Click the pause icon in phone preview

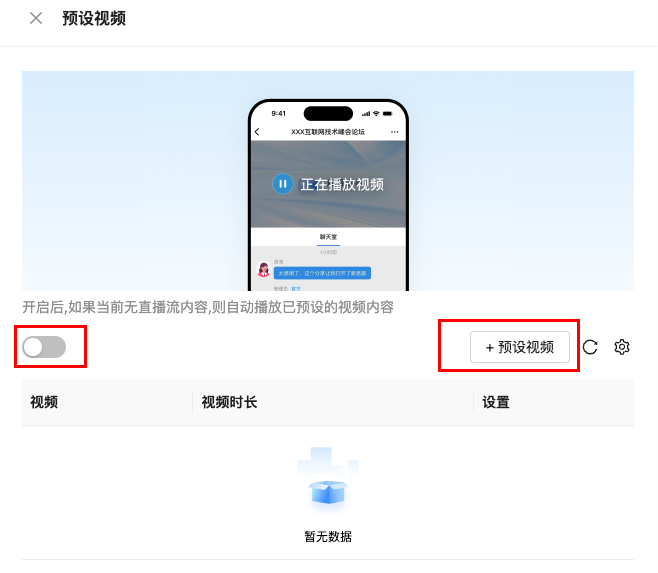[x=283, y=184]
